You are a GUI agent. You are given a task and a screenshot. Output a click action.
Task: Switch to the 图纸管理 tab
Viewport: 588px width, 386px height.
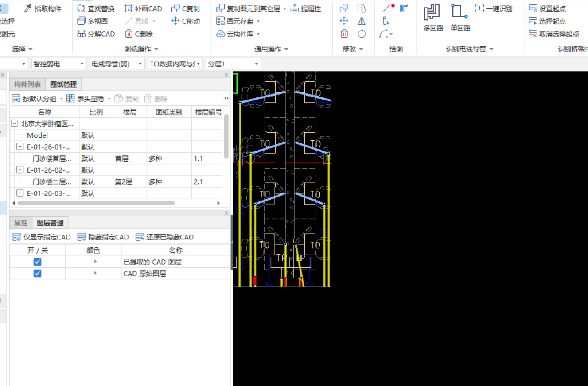(x=63, y=84)
